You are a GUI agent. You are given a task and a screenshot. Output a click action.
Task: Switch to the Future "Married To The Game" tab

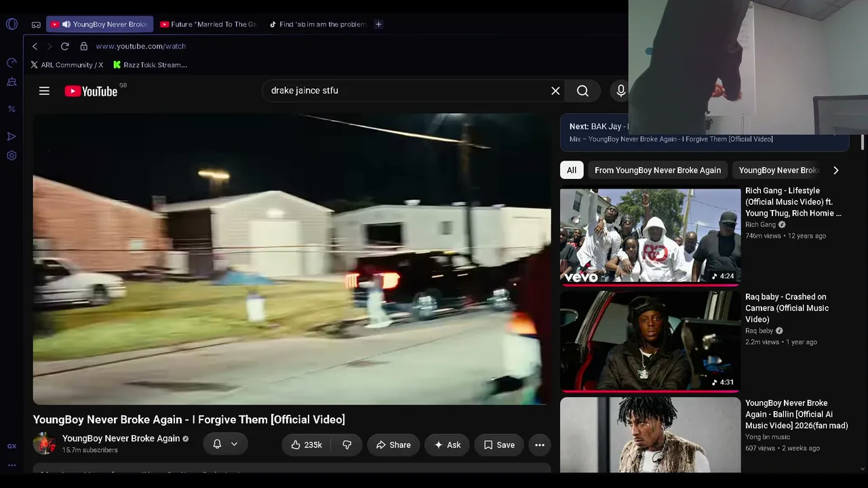(x=208, y=24)
